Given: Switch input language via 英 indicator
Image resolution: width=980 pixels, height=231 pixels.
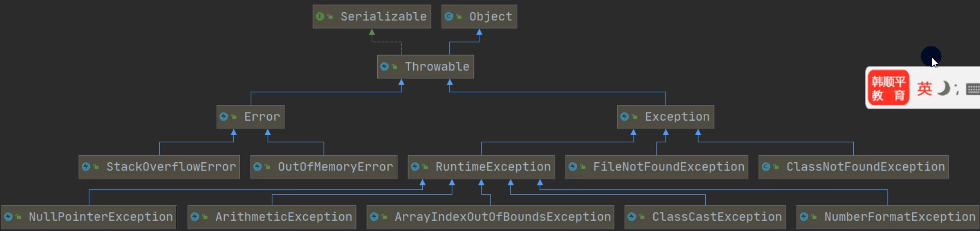Looking at the screenshot, I should (x=924, y=89).
